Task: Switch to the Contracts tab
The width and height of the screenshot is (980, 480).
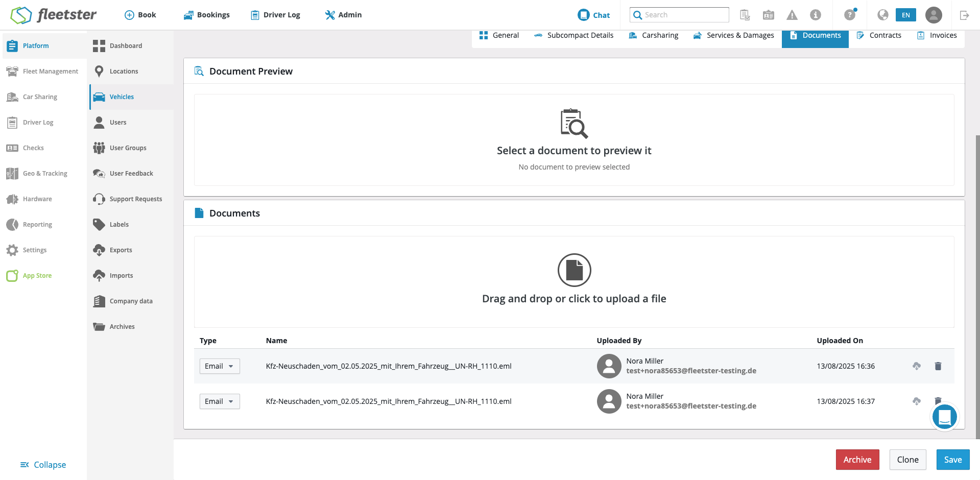Action: pyautogui.click(x=879, y=36)
